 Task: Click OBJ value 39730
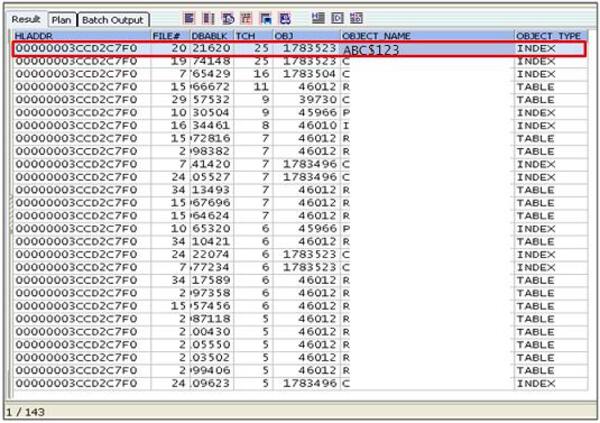point(318,100)
